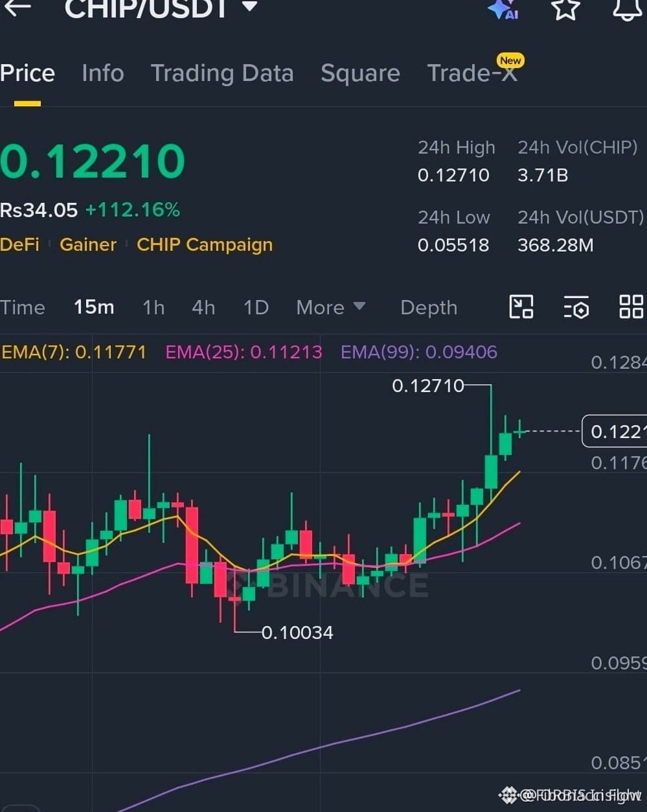Screen dimensions: 647x812
Task: Tap the +112.16% change value
Action: click(133, 210)
